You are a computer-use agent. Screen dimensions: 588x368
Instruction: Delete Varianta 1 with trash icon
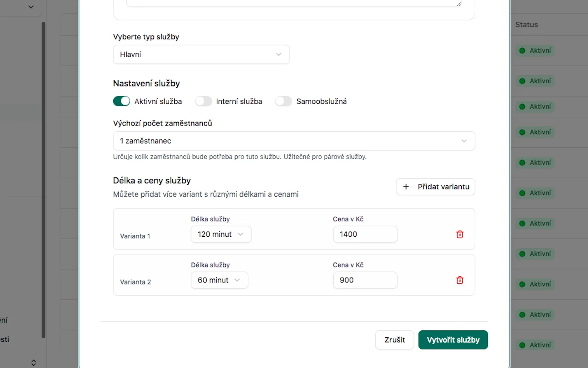click(460, 234)
